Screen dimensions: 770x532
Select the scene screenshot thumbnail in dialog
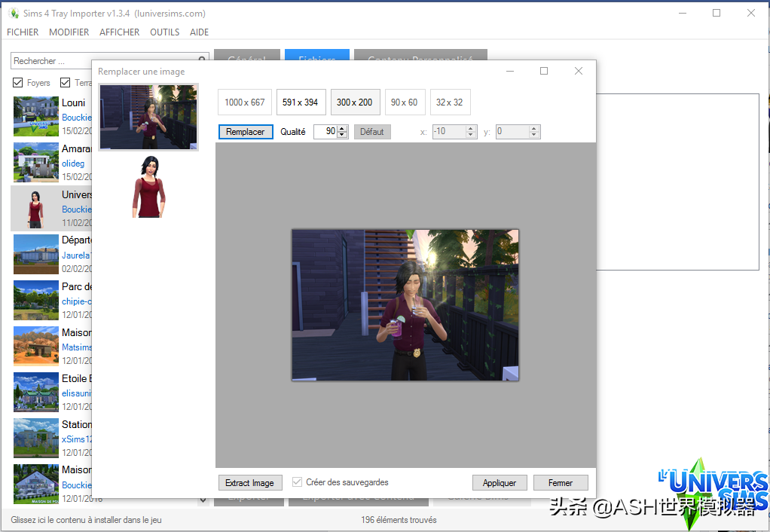tap(148, 117)
